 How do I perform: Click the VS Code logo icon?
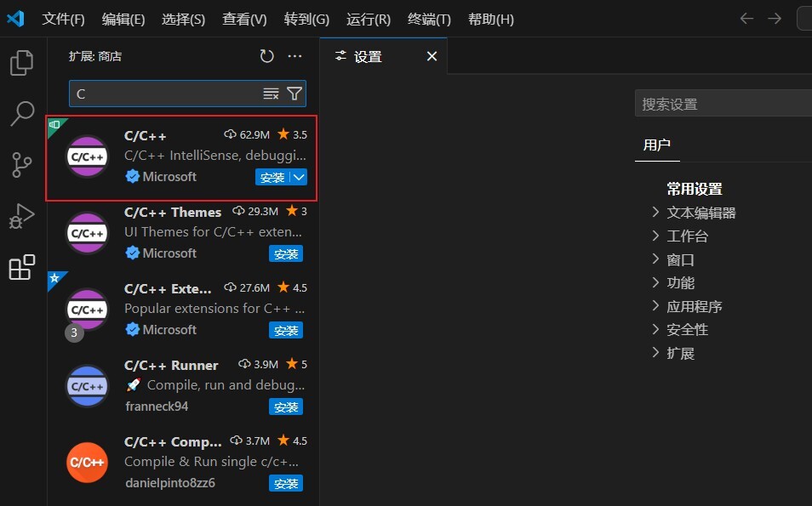pos(15,19)
